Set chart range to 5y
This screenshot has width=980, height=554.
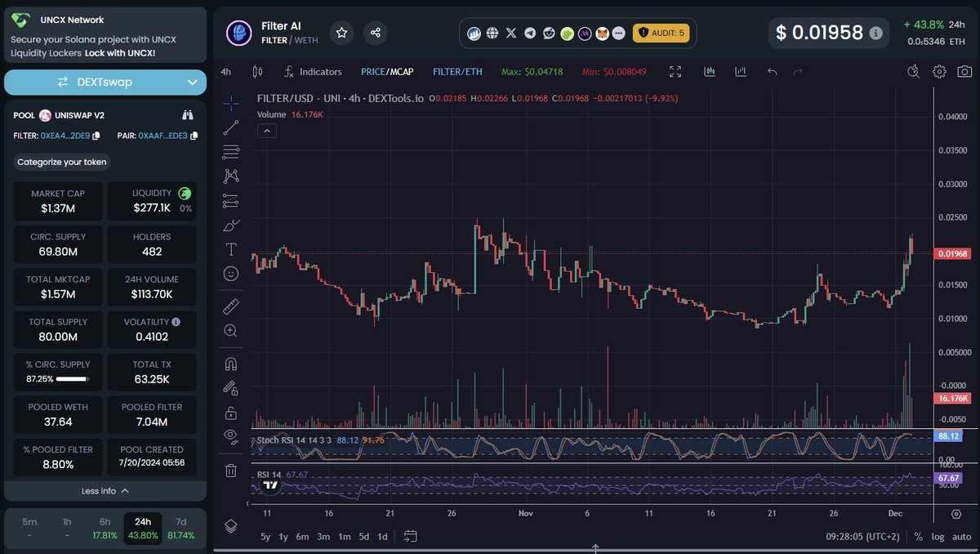(x=265, y=537)
